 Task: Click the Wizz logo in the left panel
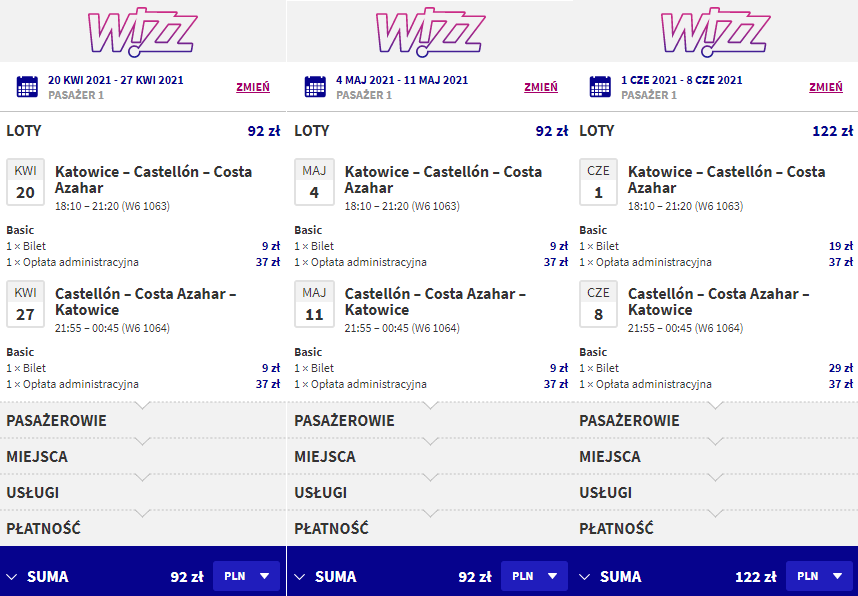point(142,32)
